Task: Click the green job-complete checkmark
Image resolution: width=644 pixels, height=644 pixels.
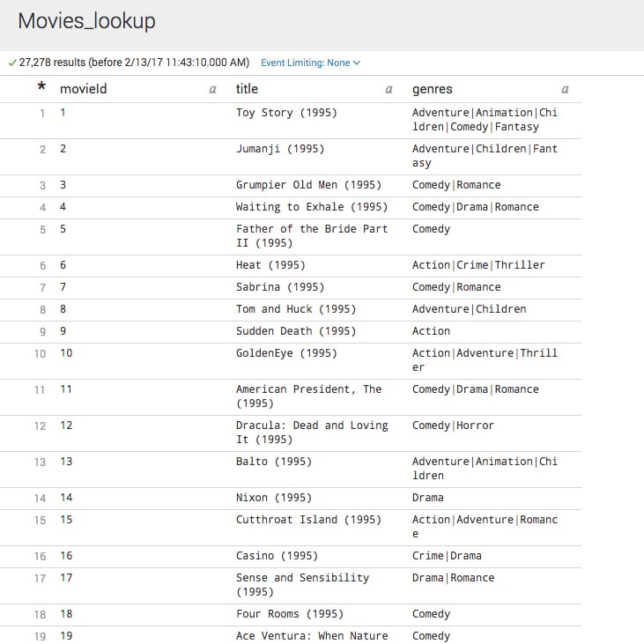Action: 12,63
